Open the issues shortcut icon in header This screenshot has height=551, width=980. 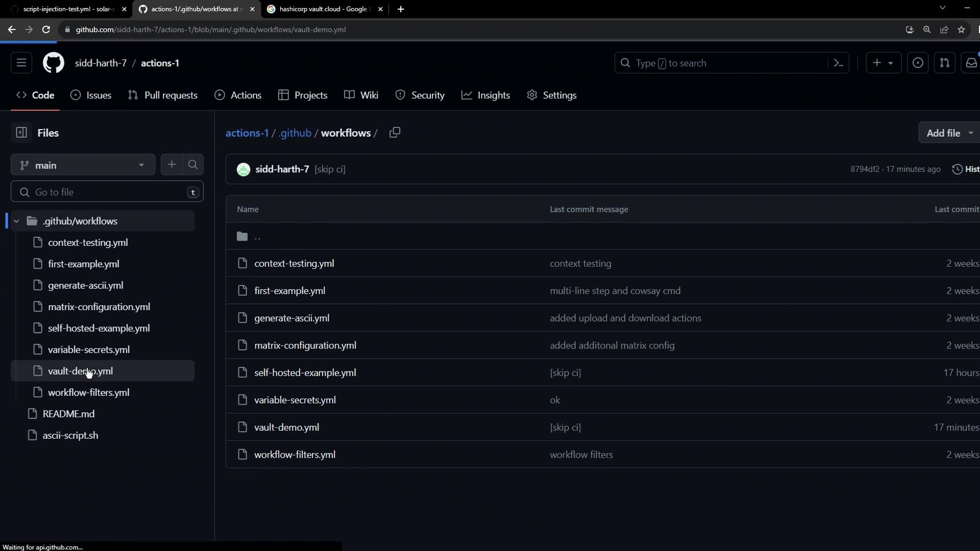pos(917,63)
